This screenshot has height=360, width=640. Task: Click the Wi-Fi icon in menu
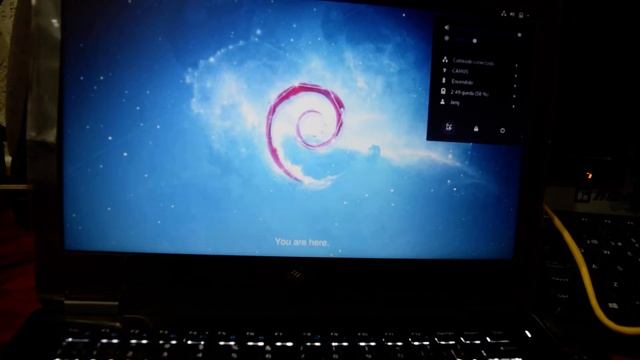[x=444, y=71]
